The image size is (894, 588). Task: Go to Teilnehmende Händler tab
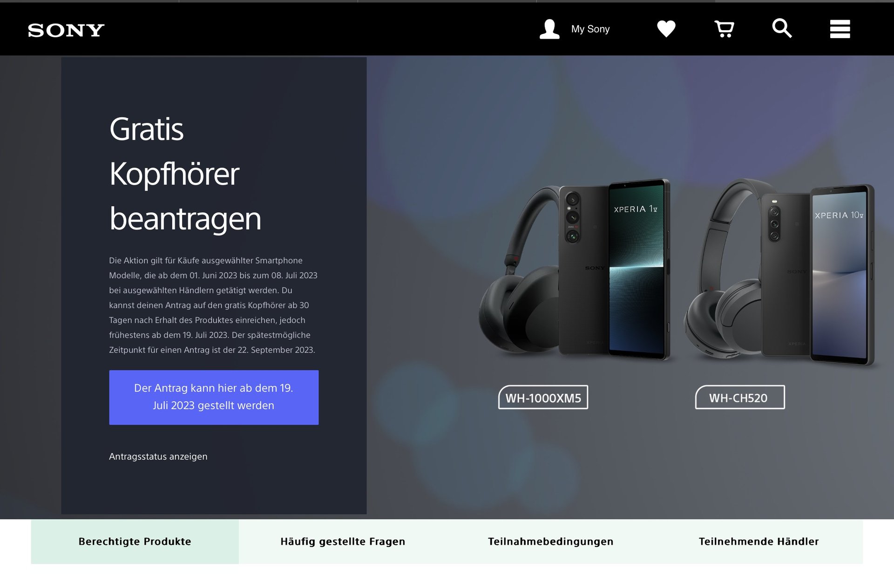tap(759, 541)
